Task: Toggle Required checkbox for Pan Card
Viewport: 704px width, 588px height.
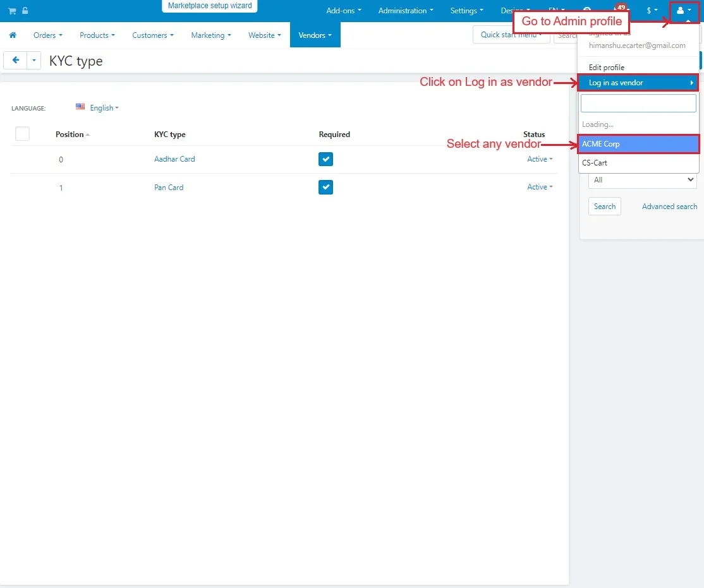Action: 325,187
